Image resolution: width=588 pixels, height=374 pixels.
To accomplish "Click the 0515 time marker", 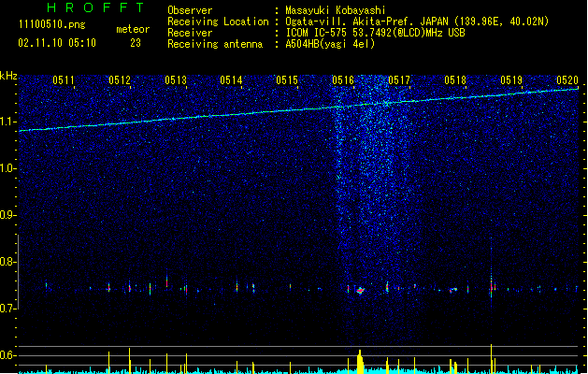I will 287,80.
